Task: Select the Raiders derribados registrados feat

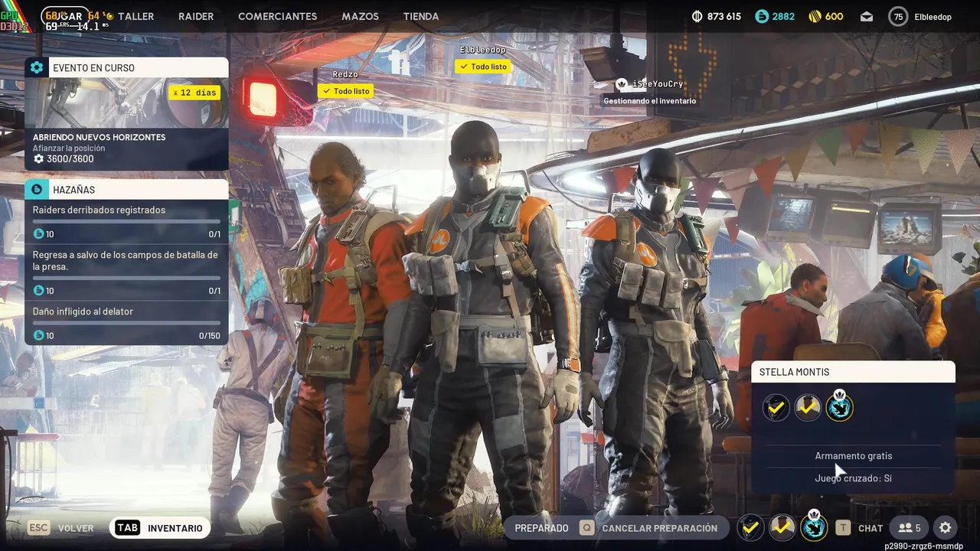Action: (99, 210)
